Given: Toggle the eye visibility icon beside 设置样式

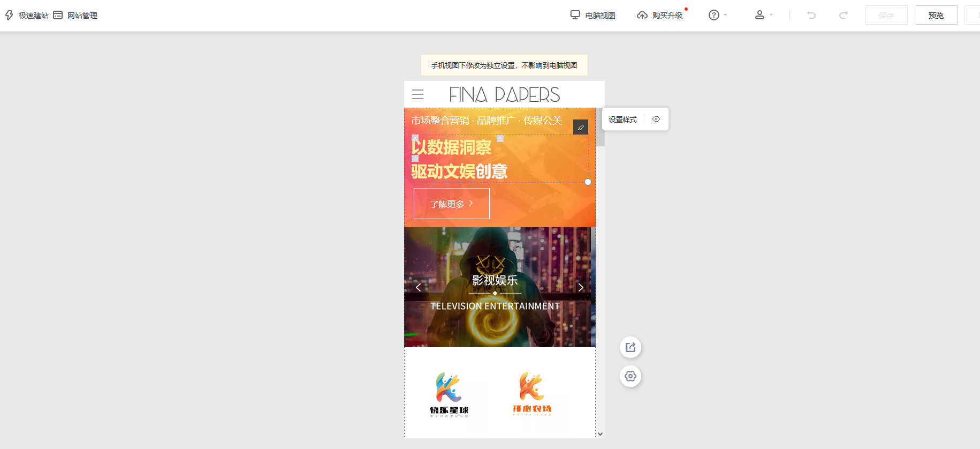Looking at the screenshot, I should pos(656,119).
